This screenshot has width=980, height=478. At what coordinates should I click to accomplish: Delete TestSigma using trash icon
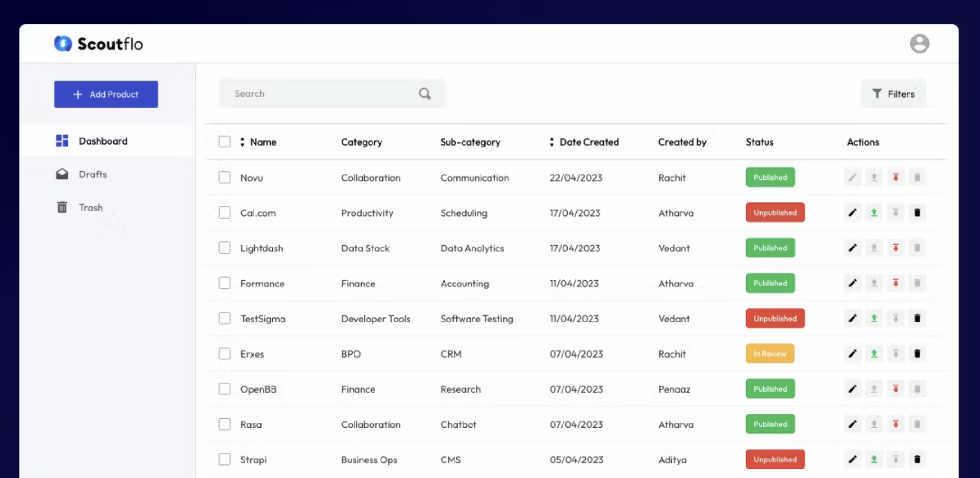coord(917,318)
